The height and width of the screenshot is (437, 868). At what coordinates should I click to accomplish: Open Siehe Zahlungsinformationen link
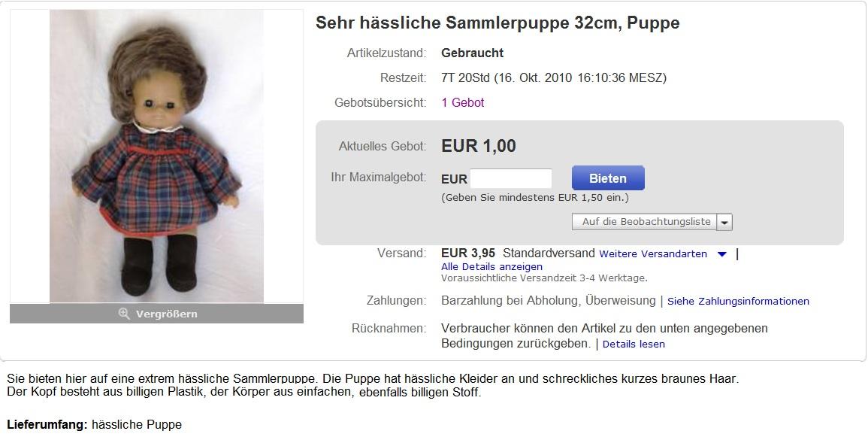pyautogui.click(x=738, y=302)
